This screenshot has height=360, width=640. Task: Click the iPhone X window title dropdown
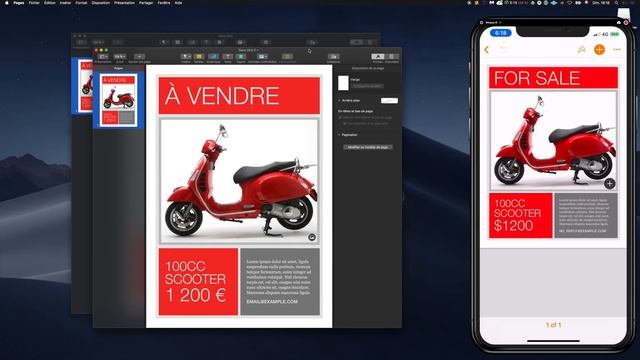pos(493,22)
